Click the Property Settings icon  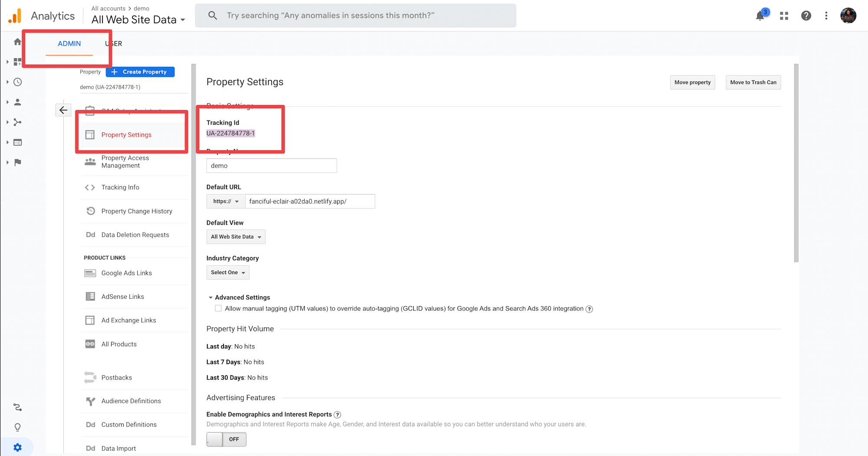coord(90,135)
